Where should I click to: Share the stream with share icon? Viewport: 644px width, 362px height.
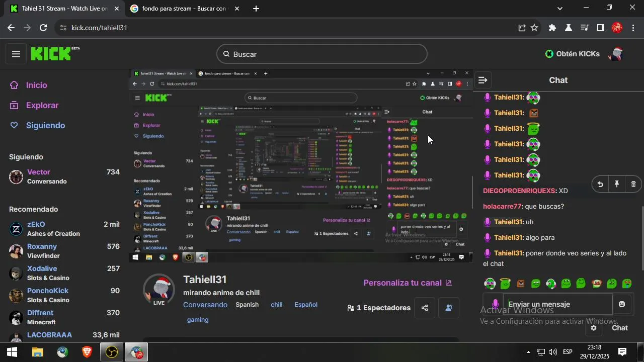[x=425, y=308]
